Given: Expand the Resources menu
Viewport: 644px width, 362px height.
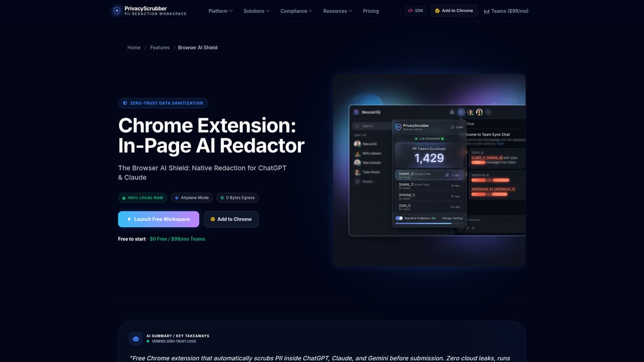Looking at the screenshot, I should pos(338,11).
